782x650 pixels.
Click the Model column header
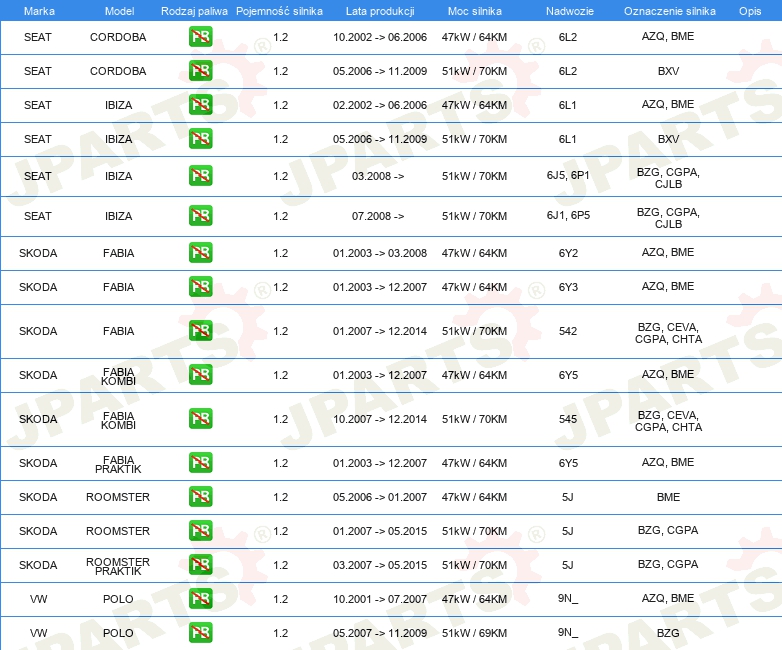tap(119, 11)
